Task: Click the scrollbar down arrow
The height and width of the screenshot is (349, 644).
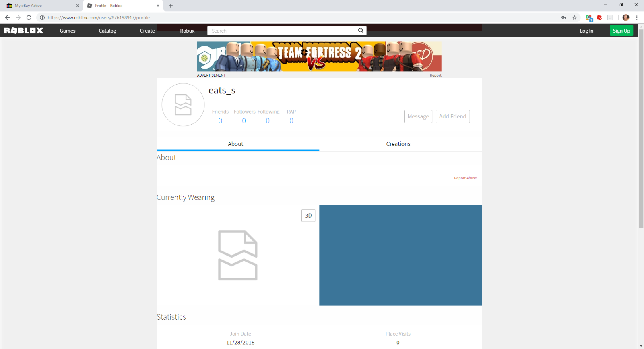Action: click(641, 346)
